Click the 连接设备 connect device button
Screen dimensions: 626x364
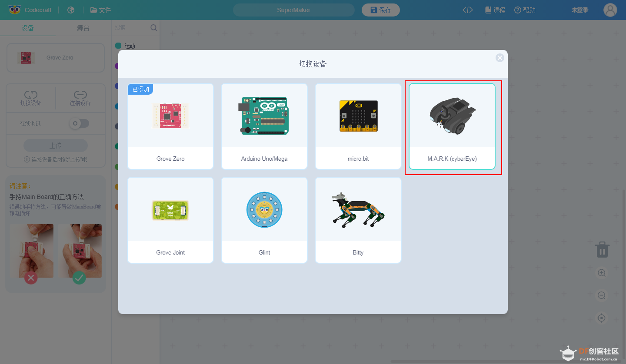(80, 98)
